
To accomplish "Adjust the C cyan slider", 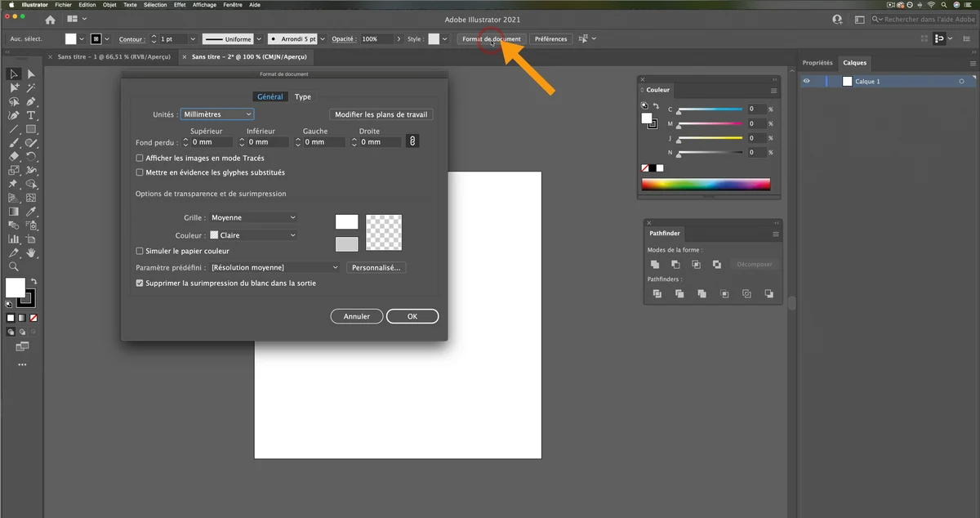I will (710, 109).
